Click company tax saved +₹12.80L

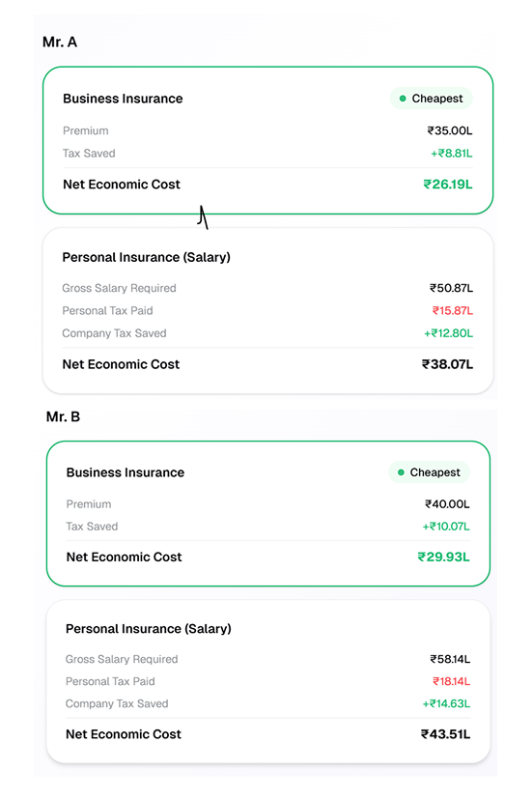448,333
